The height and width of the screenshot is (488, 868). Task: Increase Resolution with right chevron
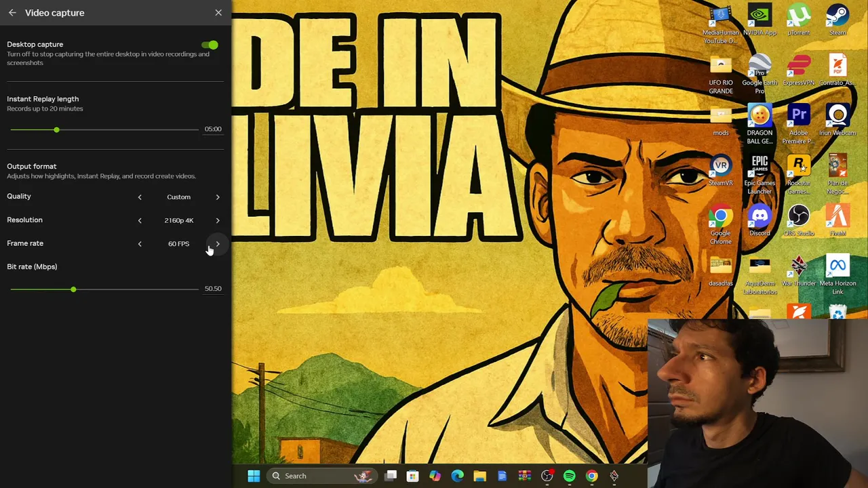(218, 220)
